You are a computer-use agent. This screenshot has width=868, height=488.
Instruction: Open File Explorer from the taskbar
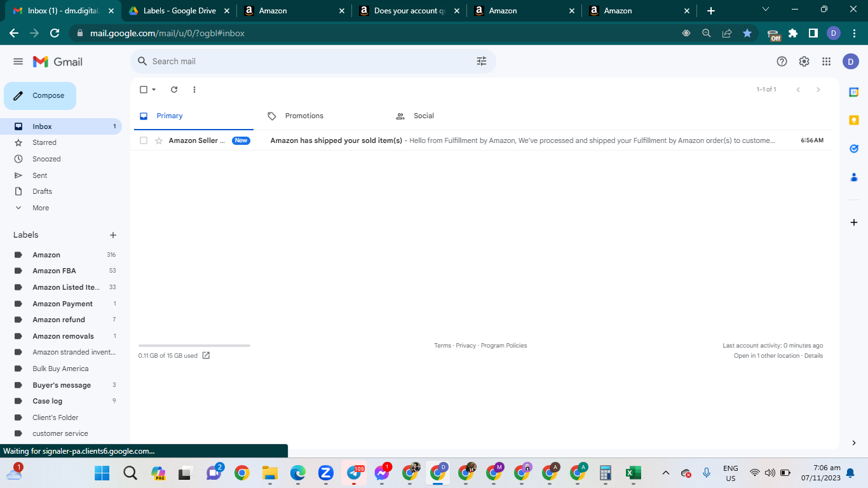coord(270,473)
